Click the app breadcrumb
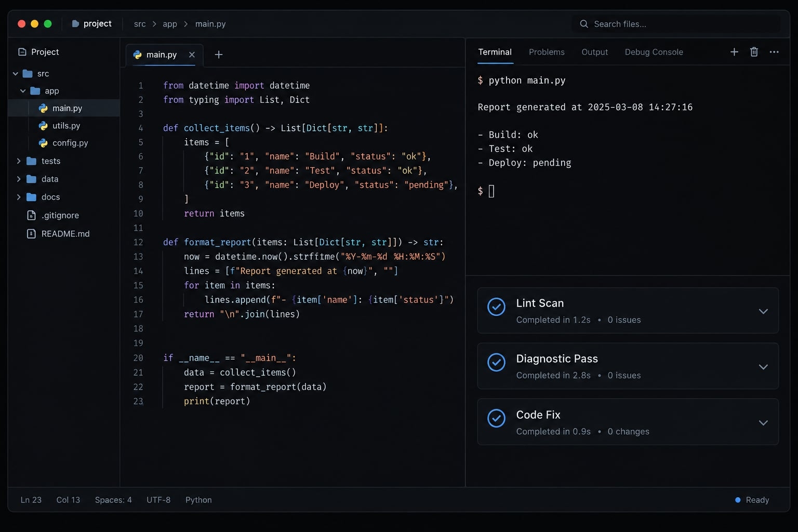Viewport: 798px width, 532px height. [x=170, y=24]
